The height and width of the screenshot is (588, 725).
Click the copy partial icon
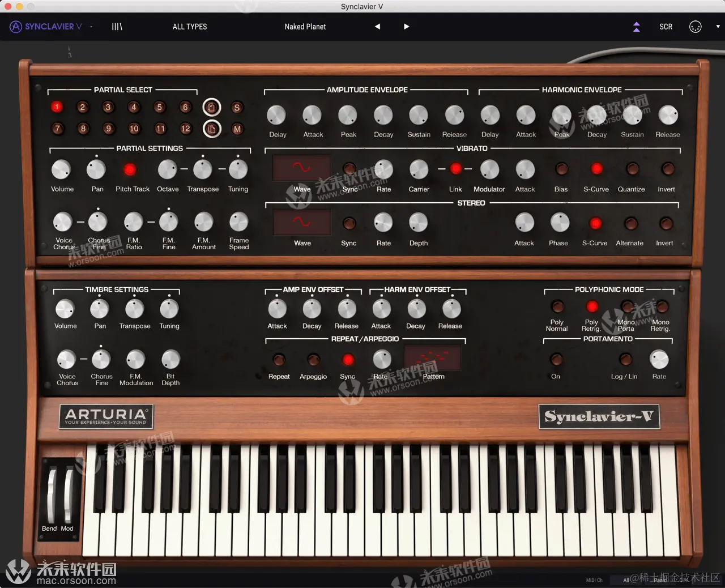coord(212,107)
